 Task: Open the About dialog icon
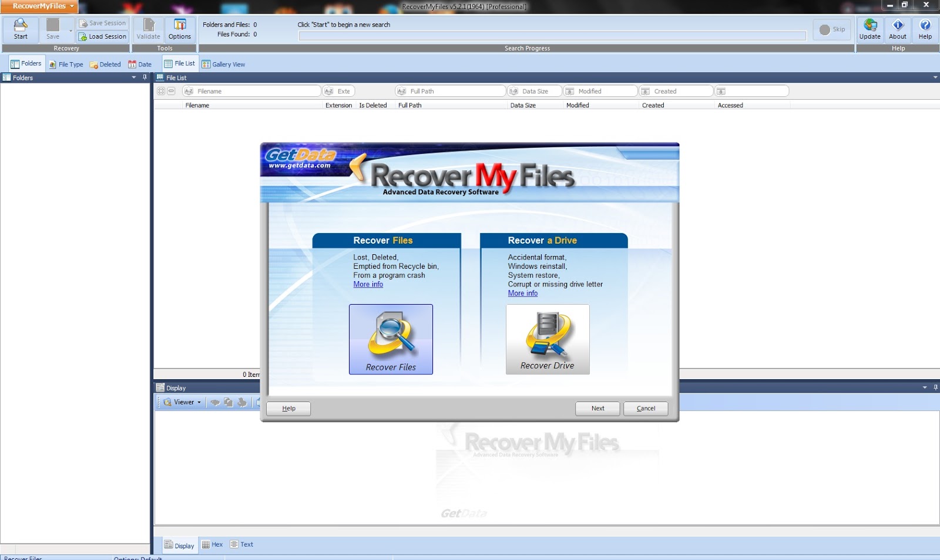point(898,29)
